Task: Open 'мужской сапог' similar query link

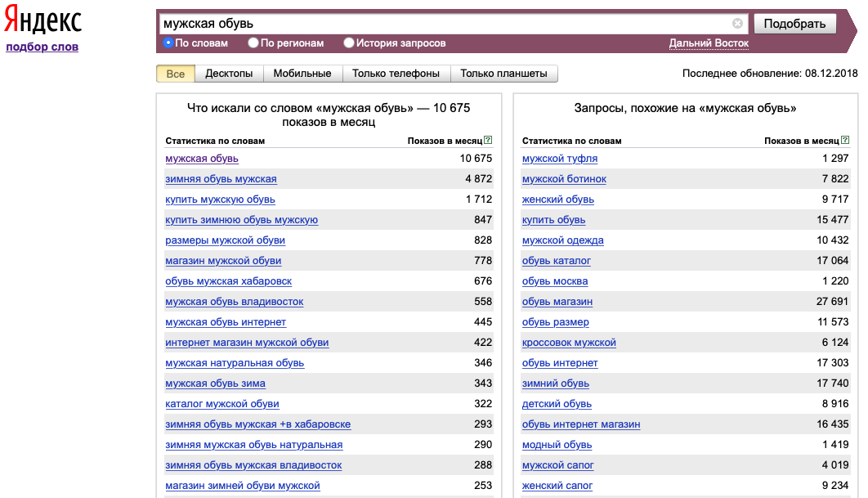Action: [x=558, y=465]
